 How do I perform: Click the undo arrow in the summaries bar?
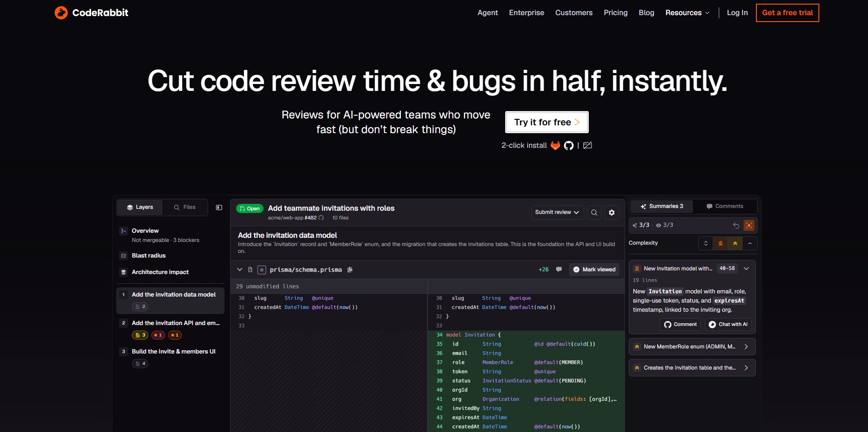pos(736,225)
